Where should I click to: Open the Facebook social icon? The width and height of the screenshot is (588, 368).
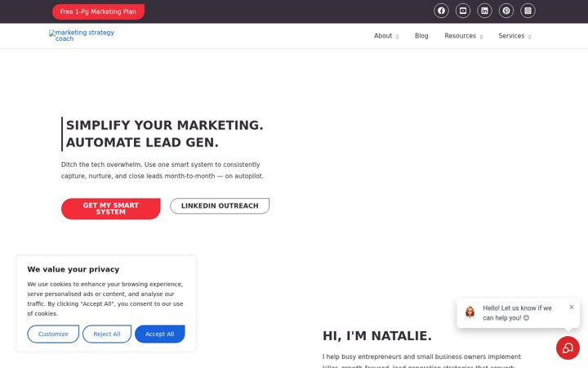tap(441, 11)
